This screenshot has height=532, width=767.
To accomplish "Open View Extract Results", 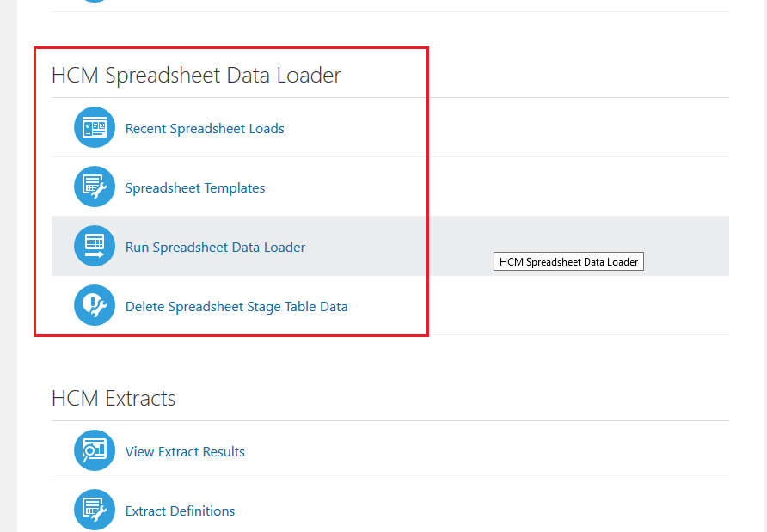I will click(186, 451).
